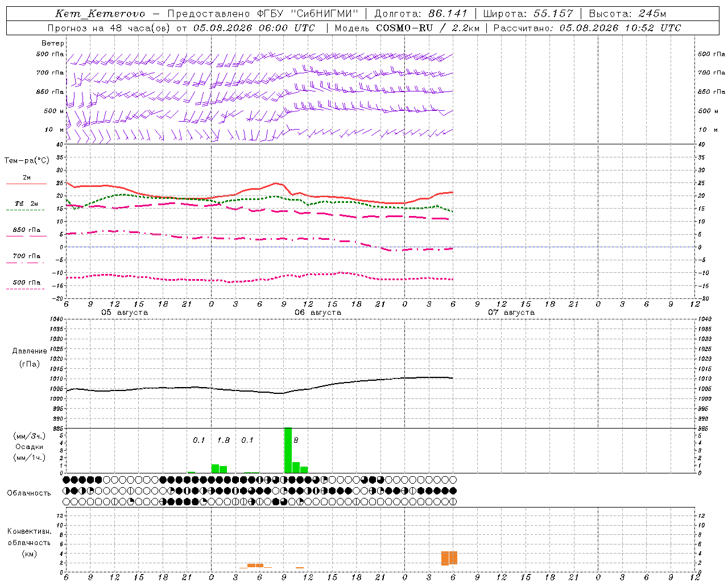Click the 850 гПа temperature legend entry
The image size is (728, 582).
click(x=26, y=230)
